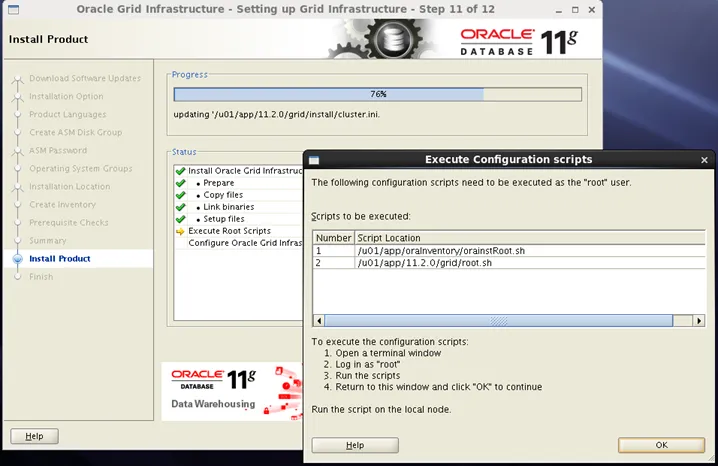Viewport: 718px width, 466px height.
Task: Select script row /u01/app/oraInventory/orainstRoot.sh
Action: pos(509,251)
